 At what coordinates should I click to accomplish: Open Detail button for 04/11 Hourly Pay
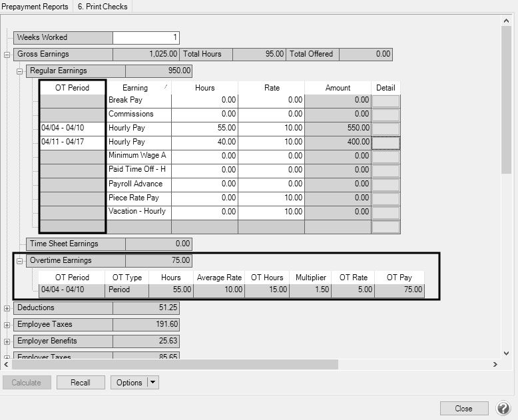(x=386, y=142)
